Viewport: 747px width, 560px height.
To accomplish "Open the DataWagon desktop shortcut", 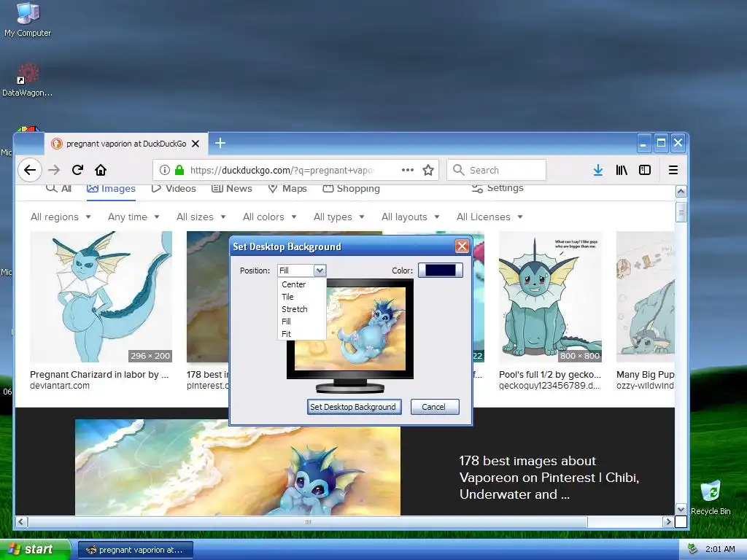I will pos(28,80).
